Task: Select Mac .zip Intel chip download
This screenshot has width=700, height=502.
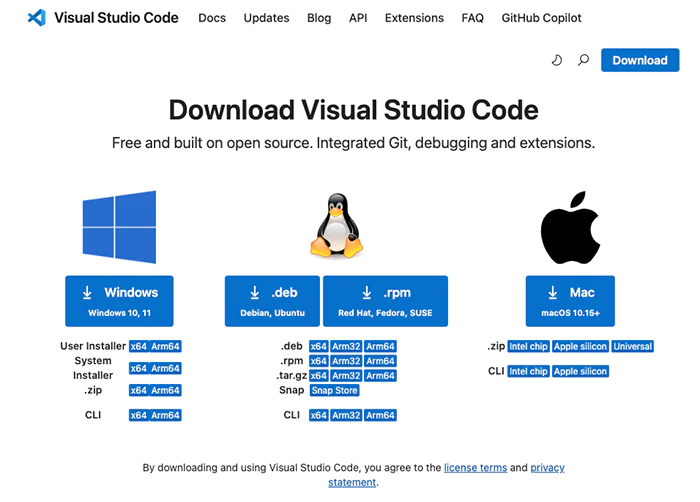Action: (x=529, y=346)
